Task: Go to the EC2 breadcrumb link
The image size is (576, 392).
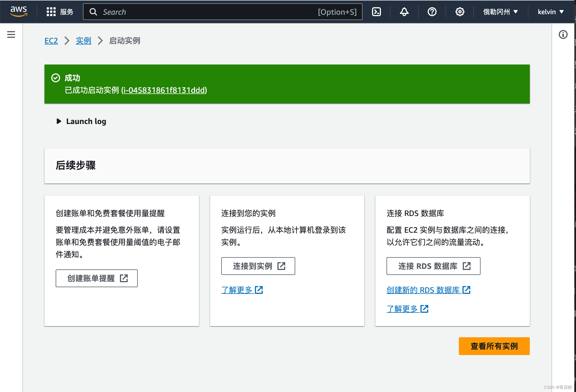Action: point(51,41)
